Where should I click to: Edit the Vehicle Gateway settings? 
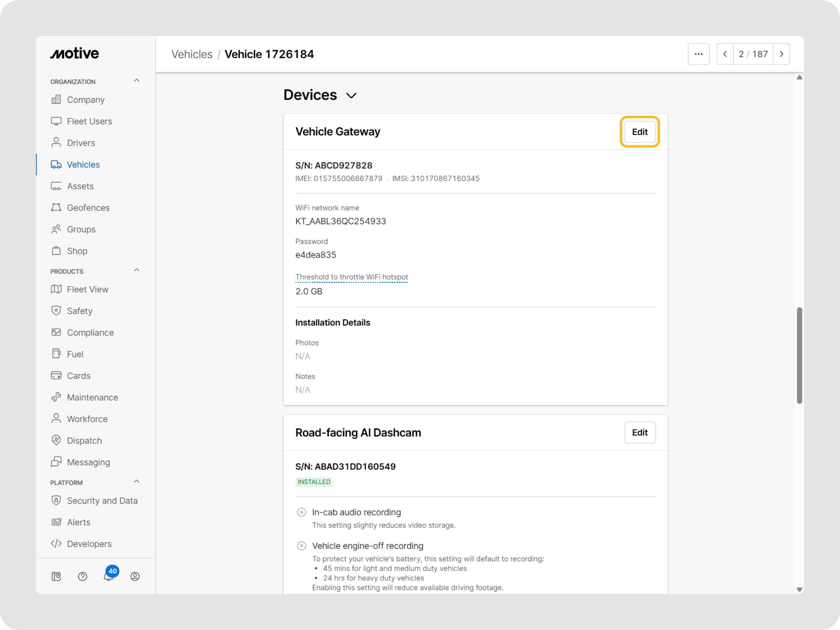tap(640, 132)
